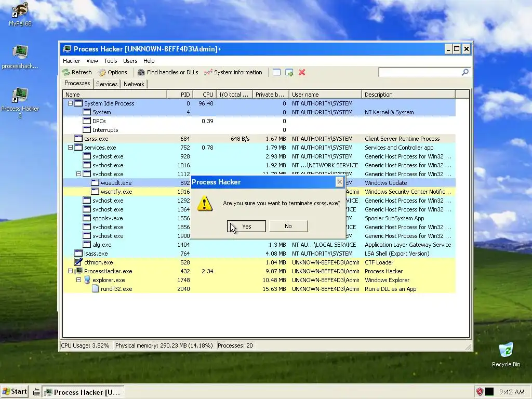
Task: Sort by User name column header
Action: coord(325,95)
